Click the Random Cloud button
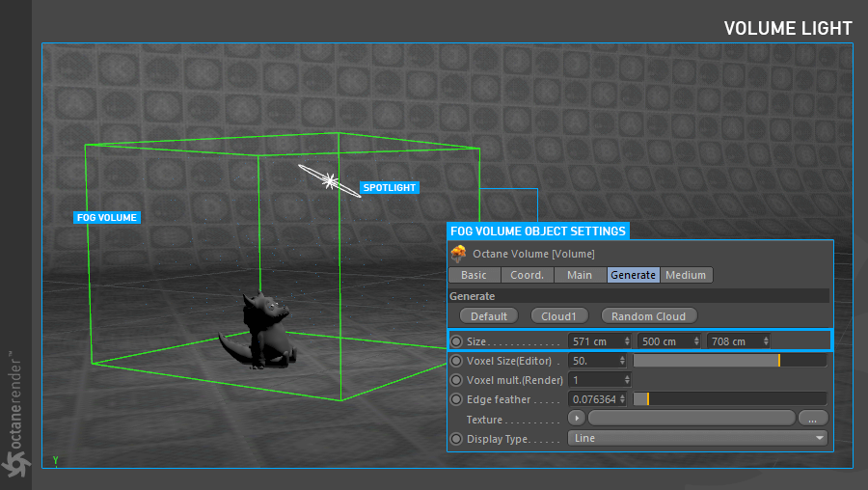The image size is (868, 490). (x=648, y=316)
